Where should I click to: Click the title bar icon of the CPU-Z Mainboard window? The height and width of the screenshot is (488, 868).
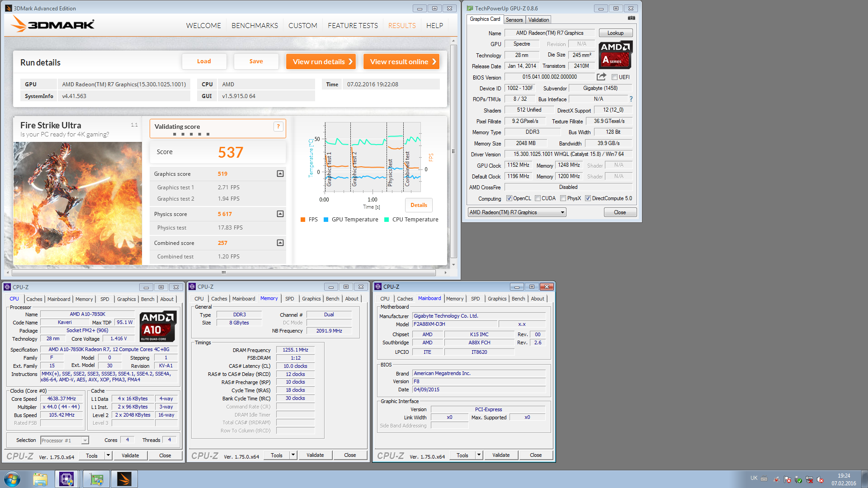tap(378, 286)
